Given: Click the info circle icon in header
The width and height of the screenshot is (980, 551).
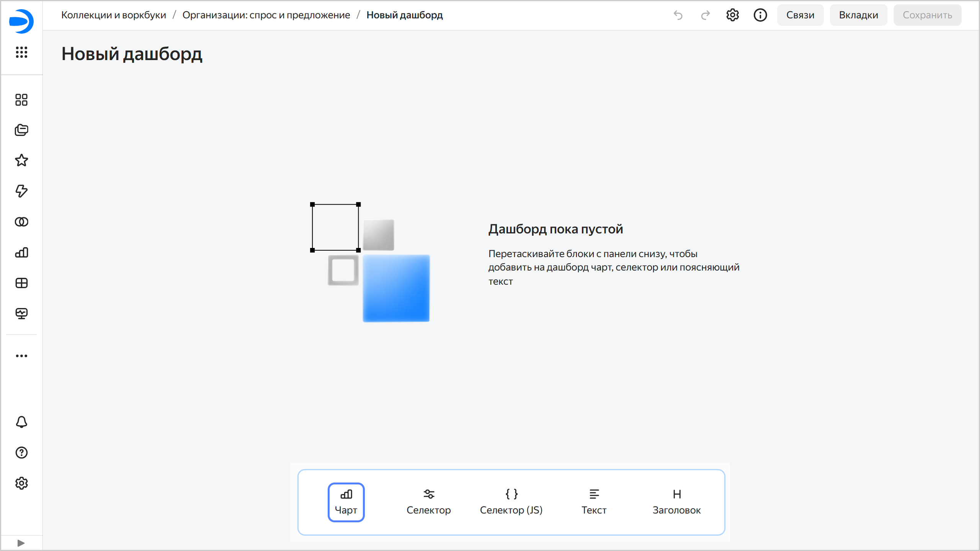Looking at the screenshot, I should (760, 15).
